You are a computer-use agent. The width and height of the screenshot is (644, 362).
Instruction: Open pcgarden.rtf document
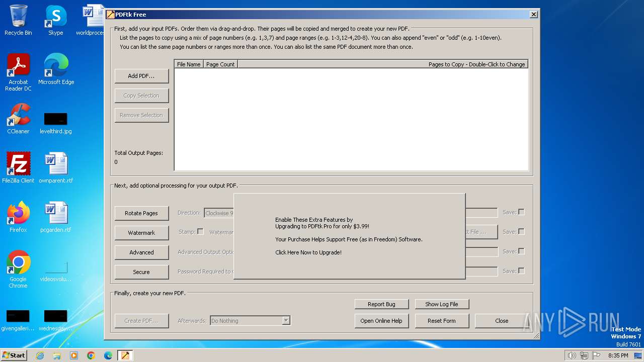56,217
